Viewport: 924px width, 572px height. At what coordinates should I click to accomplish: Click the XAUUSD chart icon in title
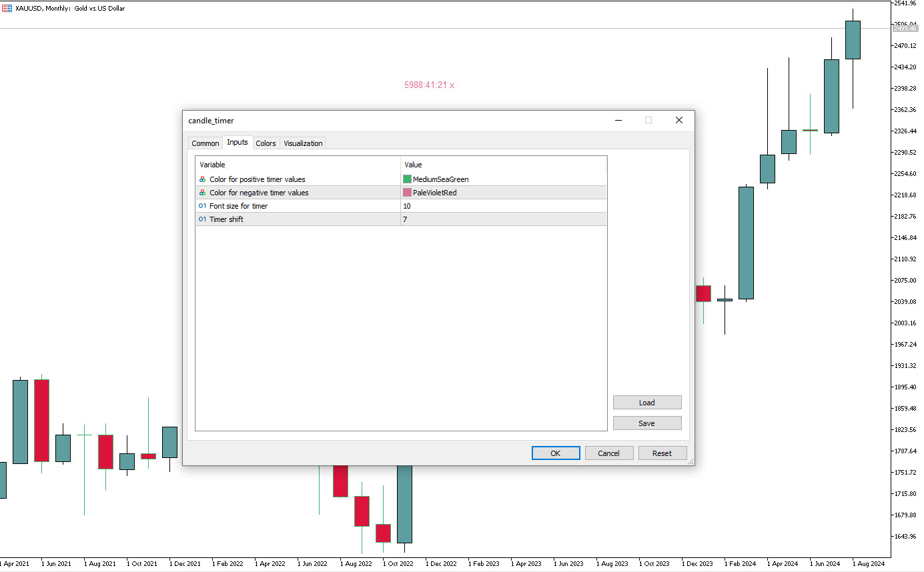7,8
